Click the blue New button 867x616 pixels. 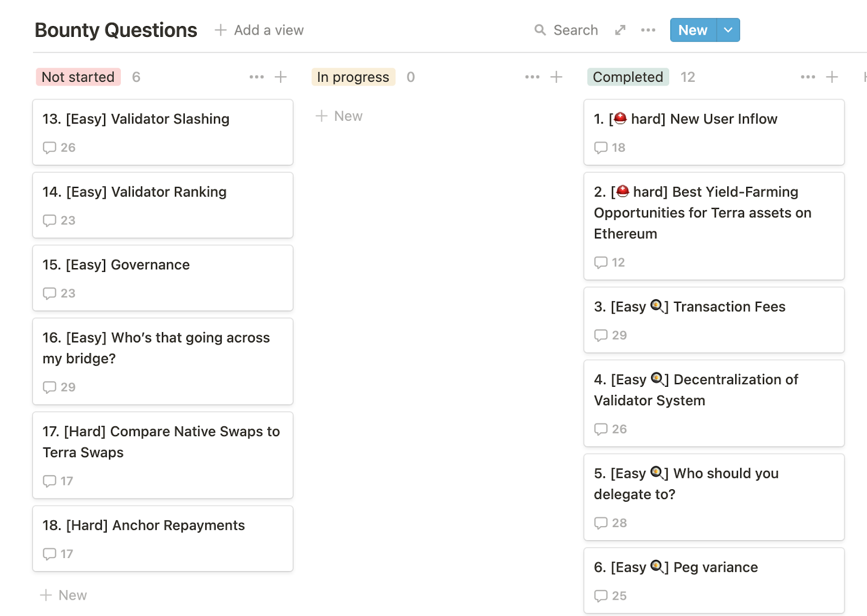pos(693,30)
